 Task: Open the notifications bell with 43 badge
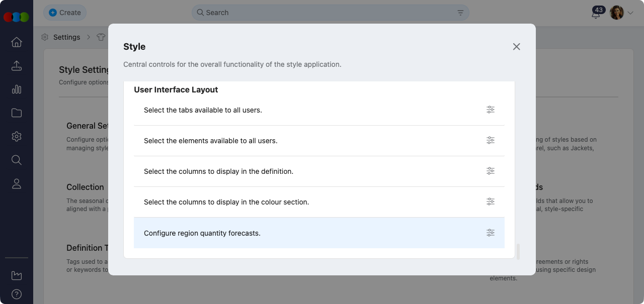(596, 14)
